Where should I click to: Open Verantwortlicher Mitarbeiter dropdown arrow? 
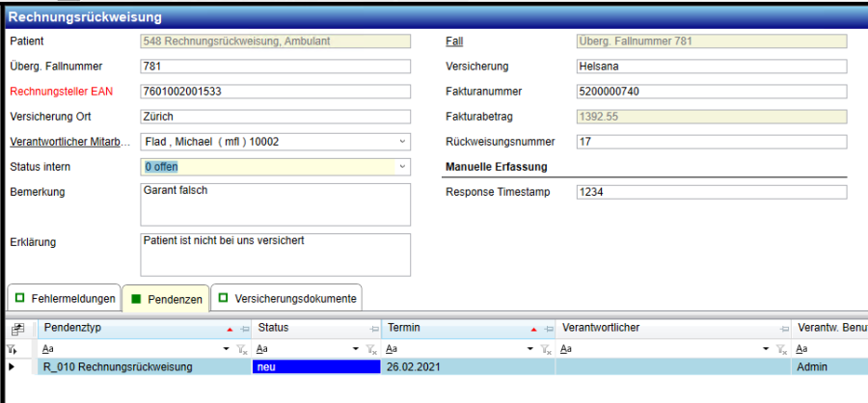(x=402, y=142)
